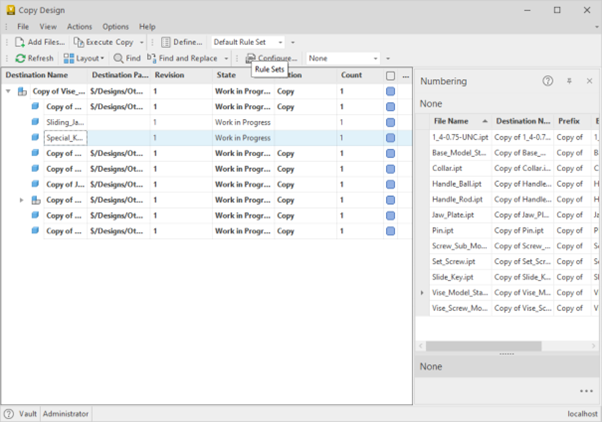Click the 1_4-0.75-UNC.ipt file name
Viewport: 602px width, 422px height.
pos(460,137)
